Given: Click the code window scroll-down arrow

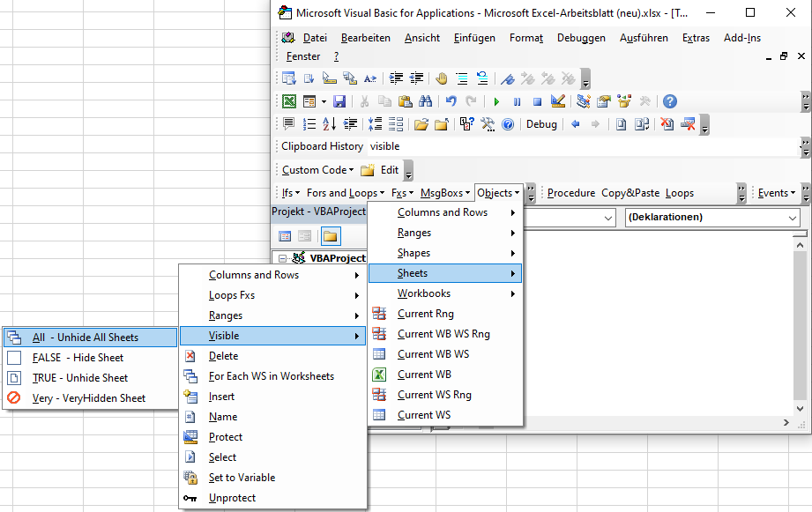Looking at the screenshot, I should [800, 409].
